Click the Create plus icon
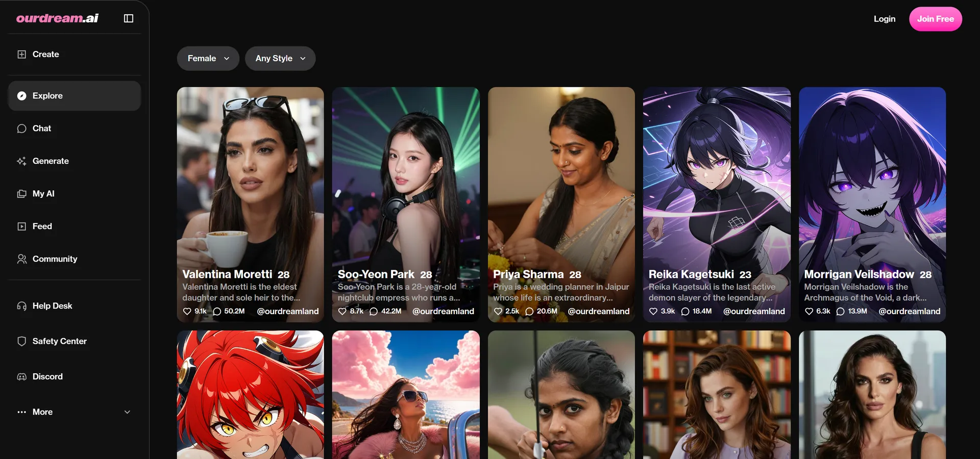This screenshot has width=980, height=459. pos(21,54)
